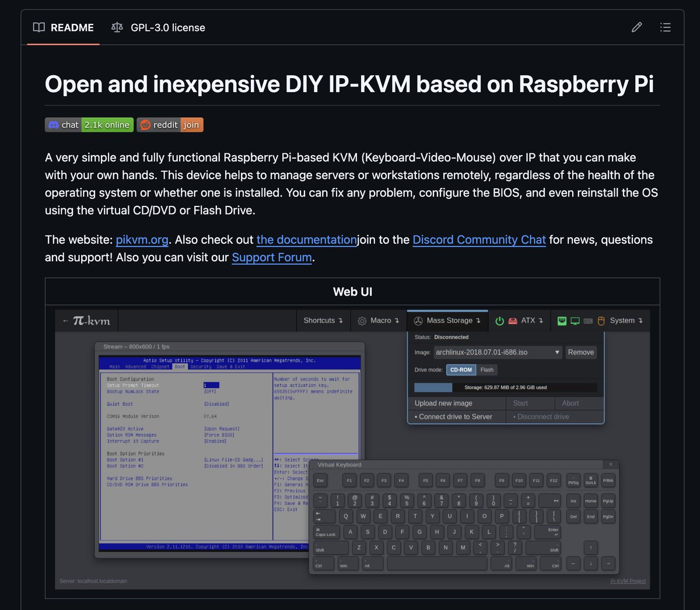Click the 'Stream – 800x600 / 1 fps' title
Viewport: 700px width, 610px height.
[136, 346]
